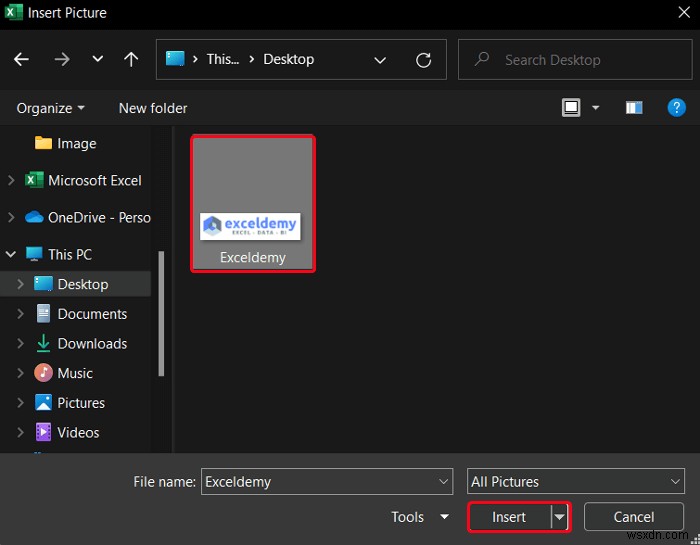Image resolution: width=700 pixels, height=545 pixels.
Task: Expand the Downloads tree node
Action: tap(20, 344)
